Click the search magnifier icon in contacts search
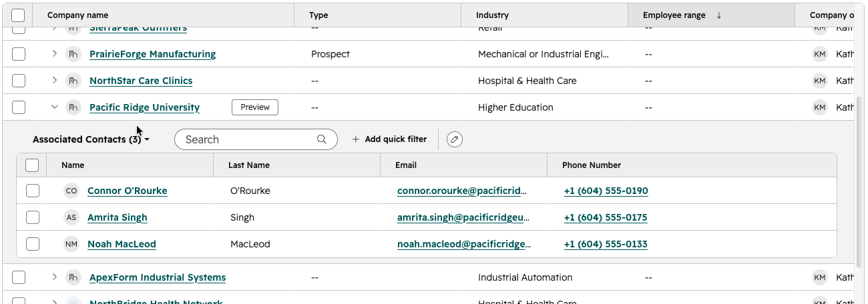This screenshot has width=868, height=304. point(322,139)
